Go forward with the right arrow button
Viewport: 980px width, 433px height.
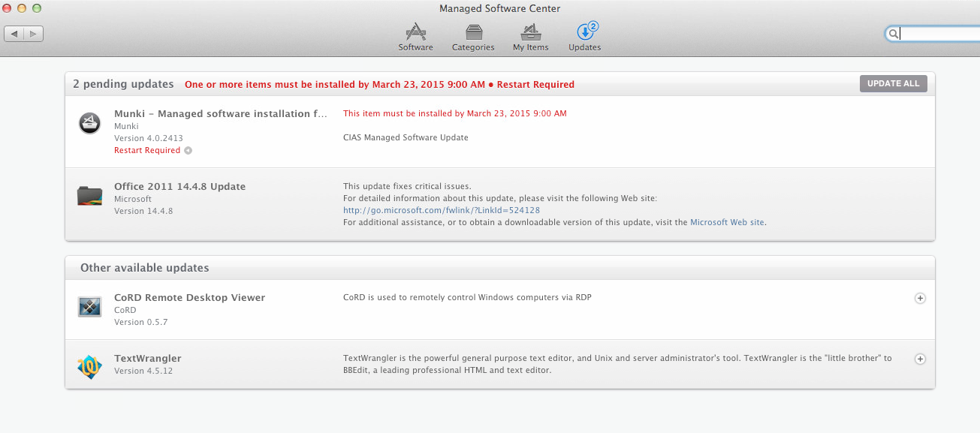point(34,34)
